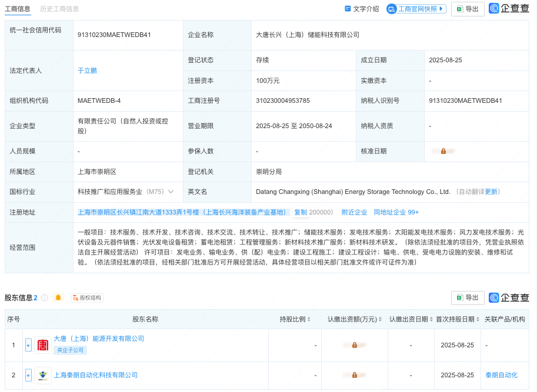Export business info with top 导出 button
The image size is (537, 392).
pos(468,9)
